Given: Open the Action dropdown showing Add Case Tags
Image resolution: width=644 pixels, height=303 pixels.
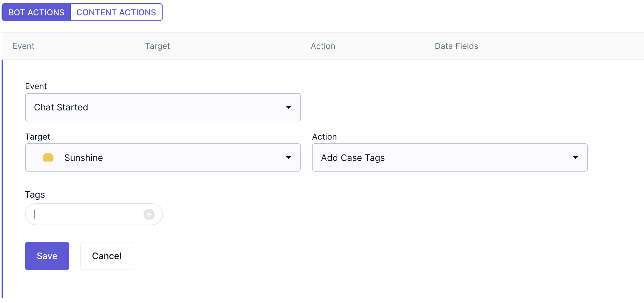Looking at the screenshot, I should tap(450, 157).
